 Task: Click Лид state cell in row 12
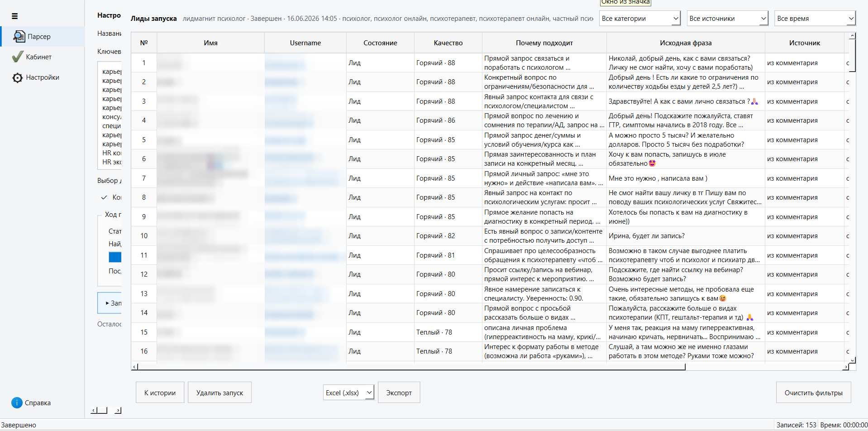pyautogui.click(x=380, y=274)
